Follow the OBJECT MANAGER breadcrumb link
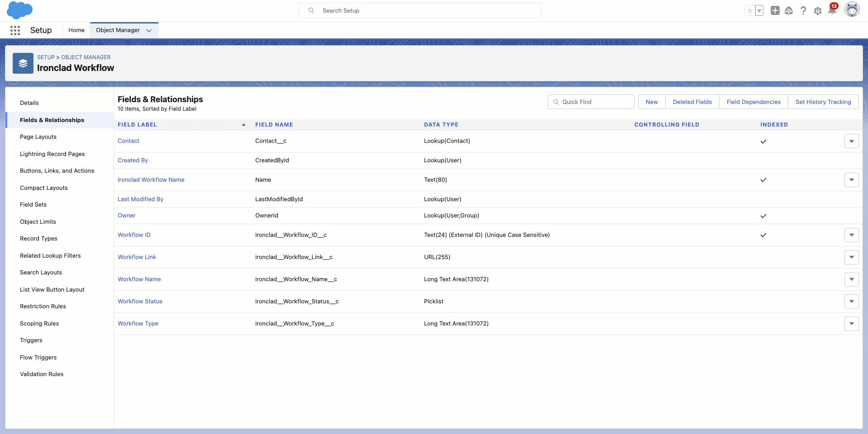Image resolution: width=868 pixels, height=434 pixels. pyautogui.click(x=86, y=57)
